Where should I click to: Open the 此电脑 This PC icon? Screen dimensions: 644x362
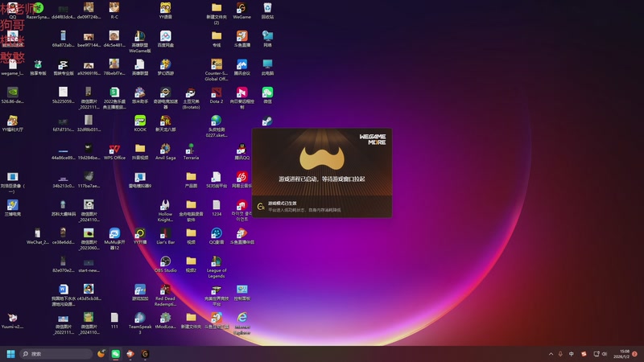(267, 67)
